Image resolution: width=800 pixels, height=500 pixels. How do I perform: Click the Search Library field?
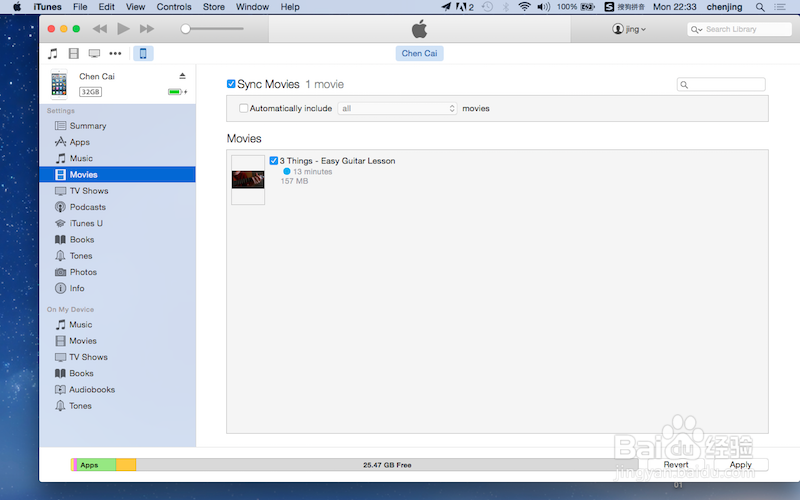[739, 29]
